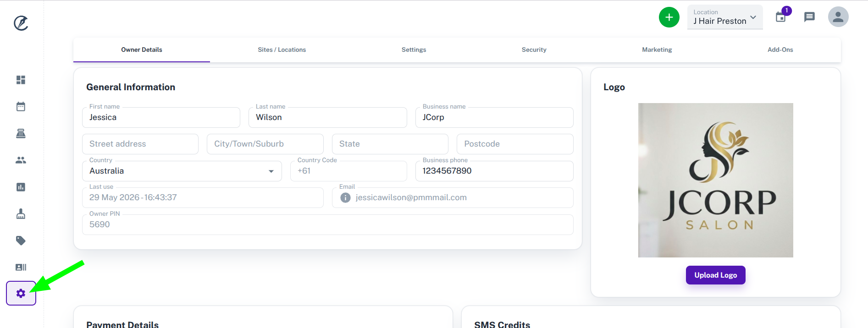Focus the Postcode field
This screenshot has height=328, width=868.
pos(515,144)
